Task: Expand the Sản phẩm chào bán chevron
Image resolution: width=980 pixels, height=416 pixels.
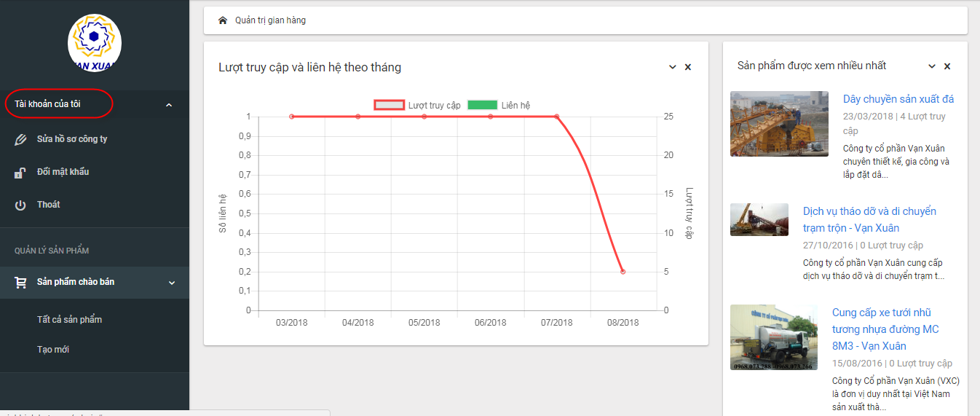Action: click(172, 283)
